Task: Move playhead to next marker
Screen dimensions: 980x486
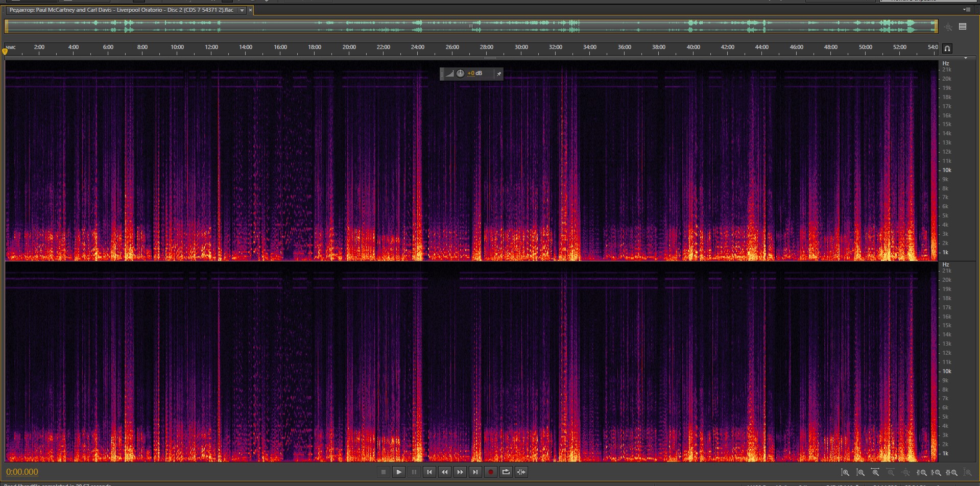Action: [x=475, y=472]
